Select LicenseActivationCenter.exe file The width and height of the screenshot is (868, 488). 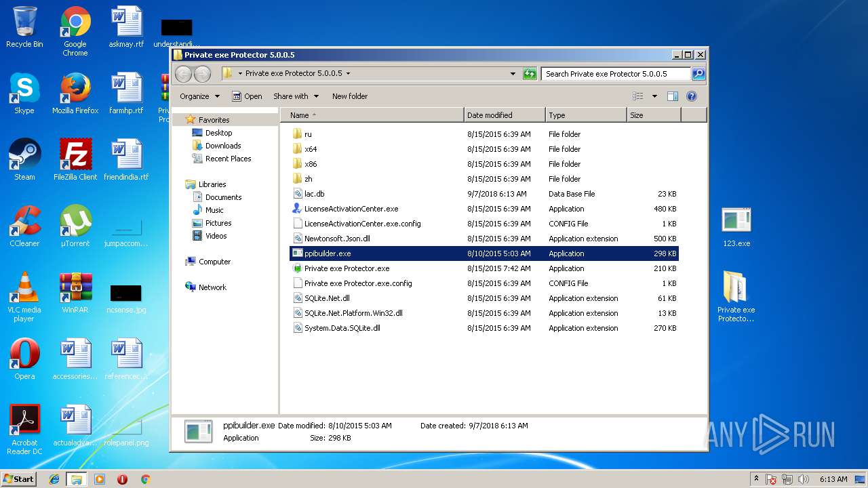484,209
